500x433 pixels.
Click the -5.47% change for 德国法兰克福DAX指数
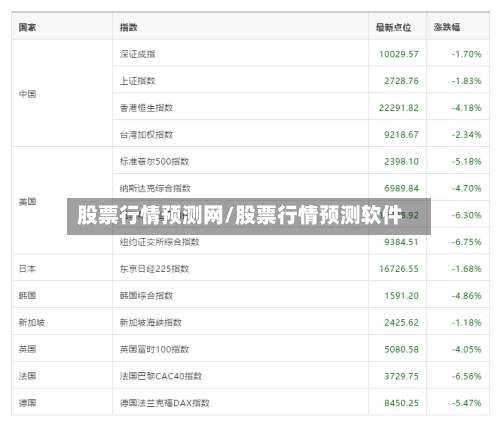467,403
